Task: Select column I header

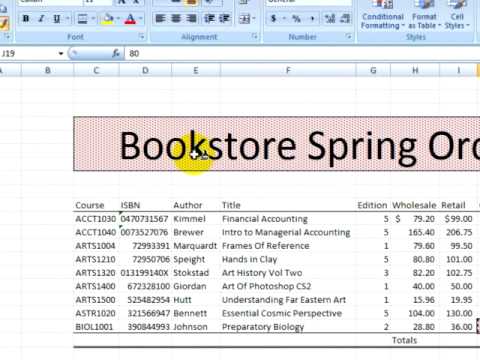Action: tap(459, 70)
